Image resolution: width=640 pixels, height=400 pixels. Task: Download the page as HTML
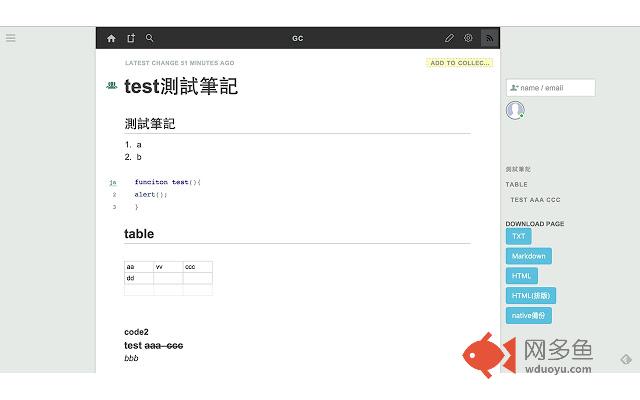tap(522, 276)
